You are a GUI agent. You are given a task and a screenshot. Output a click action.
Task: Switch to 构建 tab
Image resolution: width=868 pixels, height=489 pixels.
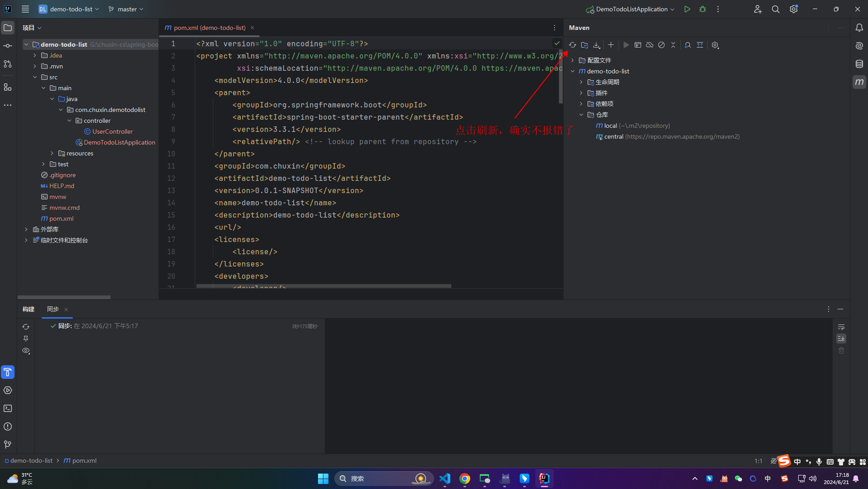(x=29, y=309)
